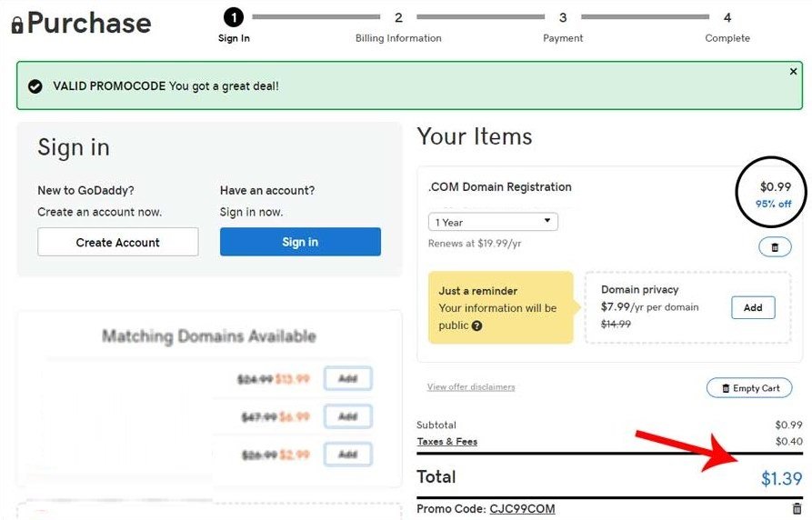
Task: Click the green checkmark in promo banner
Action: pos(35,86)
